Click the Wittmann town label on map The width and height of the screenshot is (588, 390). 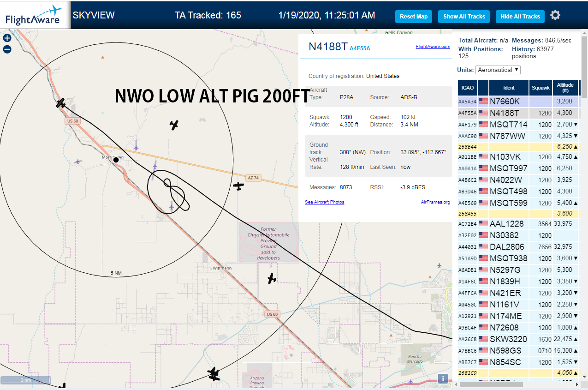tap(222, 268)
